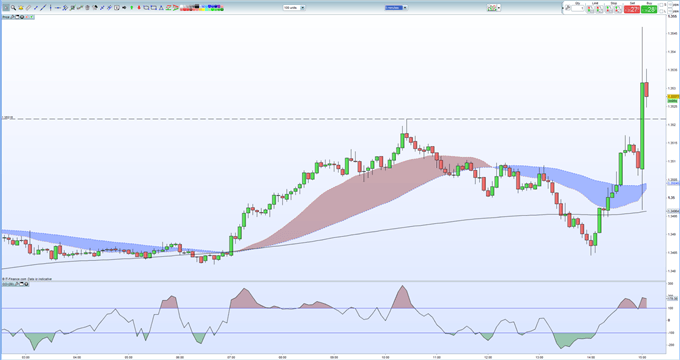Screen dimensions: 680x360
Task: Click the trash bin delete icon
Action: click(x=87, y=7)
